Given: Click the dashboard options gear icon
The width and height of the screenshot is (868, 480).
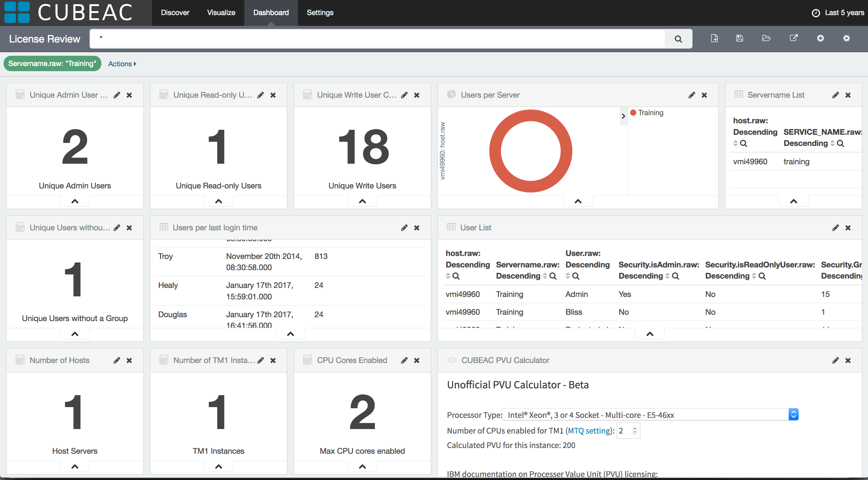Looking at the screenshot, I should tap(846, 38).
